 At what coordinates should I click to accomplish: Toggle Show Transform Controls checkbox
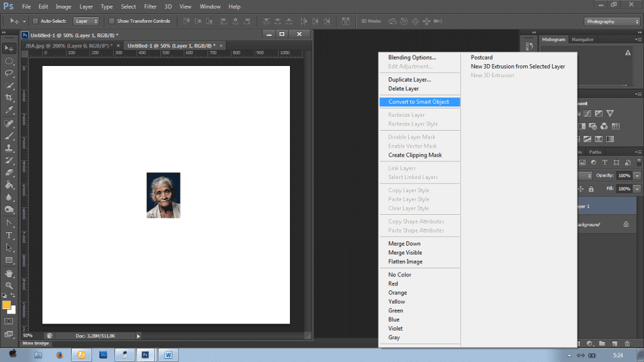pyautogui.click(x=111, y=21)
